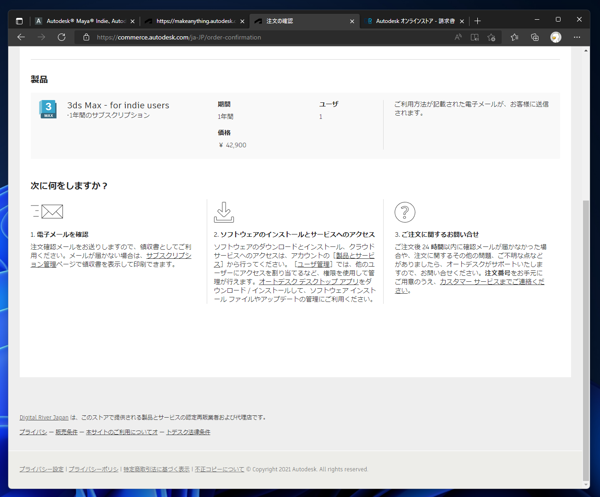This screenshot has height=497, width=600.
Task: Open the Settings and more ellipsis menu
Action: 577,37
